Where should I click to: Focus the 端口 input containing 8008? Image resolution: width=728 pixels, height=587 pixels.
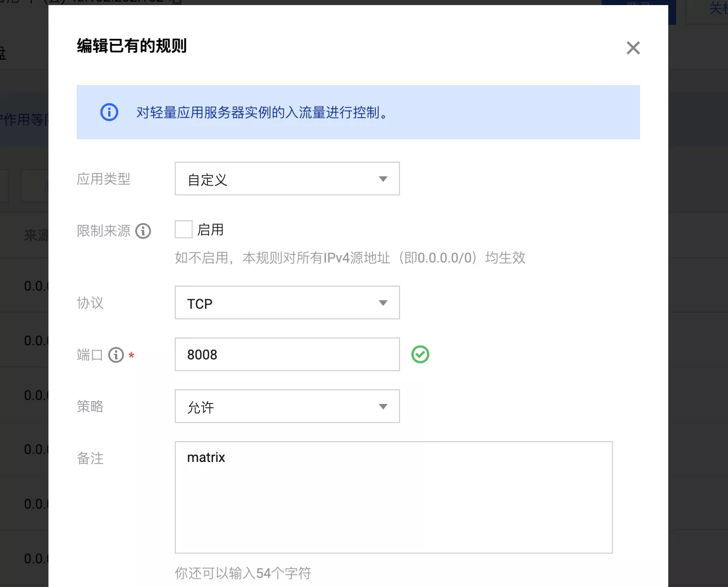click(287, 354)
